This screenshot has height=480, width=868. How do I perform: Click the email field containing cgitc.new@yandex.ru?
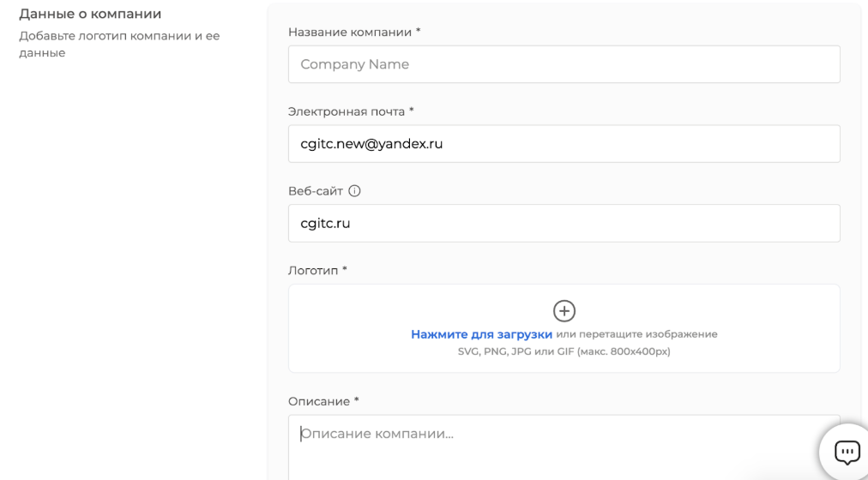[x=564, y=144]
